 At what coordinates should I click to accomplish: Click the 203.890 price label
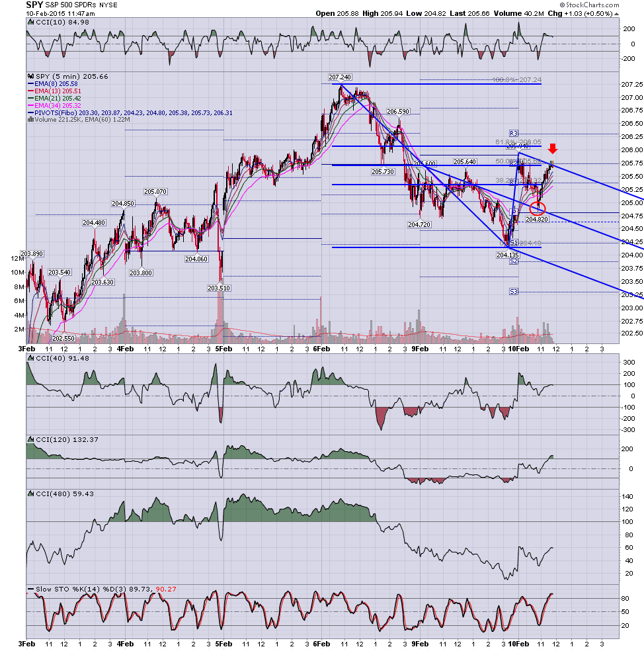[x=32, y=253]
